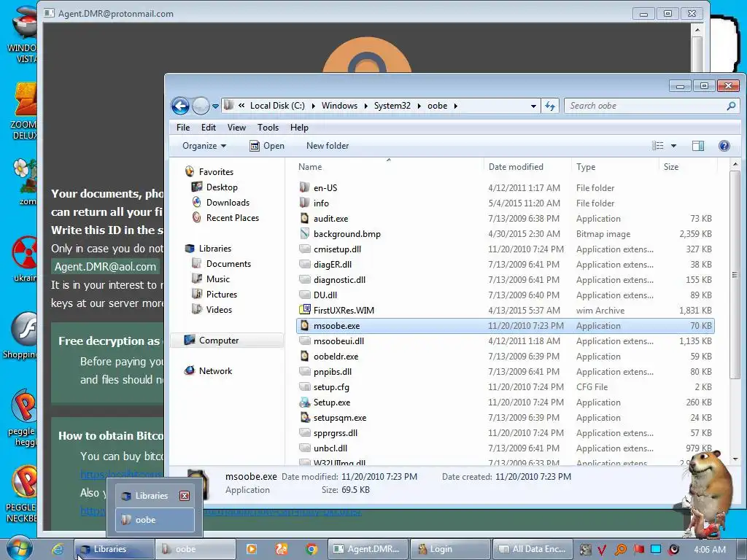
Task: Toggle the preview pane button
Action: pyautogui.click(x=698, y=146)
